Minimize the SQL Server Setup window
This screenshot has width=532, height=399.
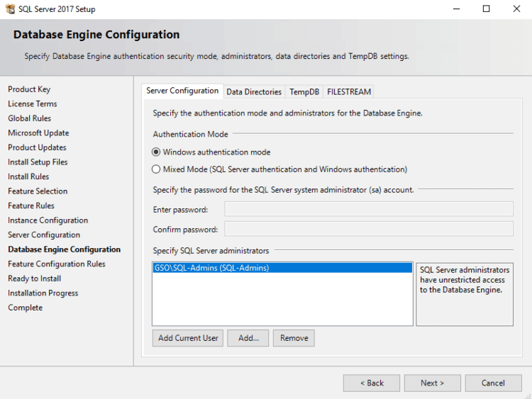[x=455, y=9]
